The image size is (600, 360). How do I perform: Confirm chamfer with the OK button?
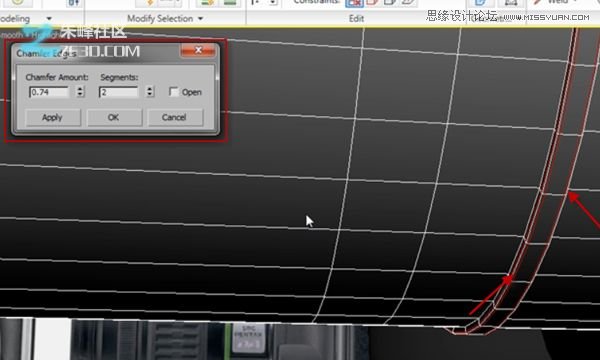[x=114, y=117]
